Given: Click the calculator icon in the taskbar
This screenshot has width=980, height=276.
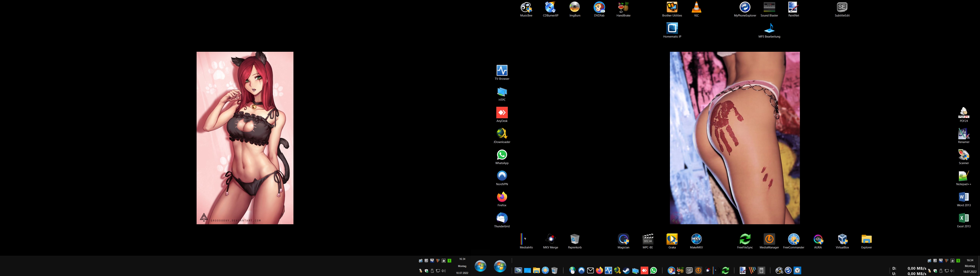Looking at the screenshot, I should (x=761, y=270).
